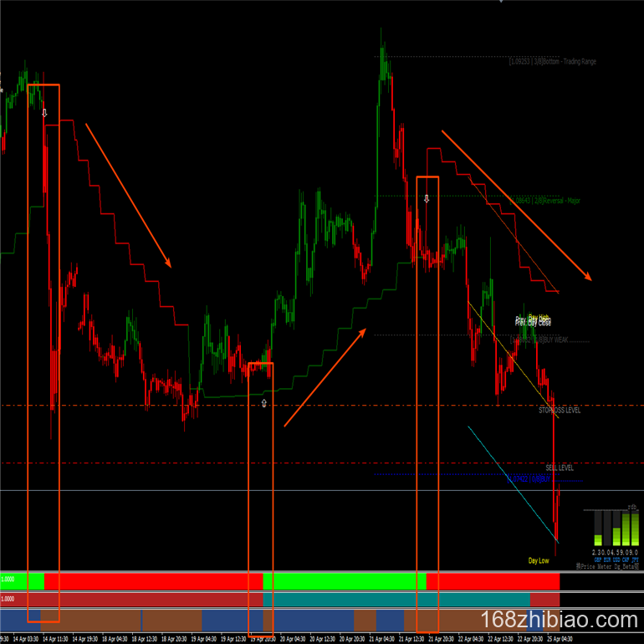The image size is (644, 644).
Task: Select the JPY strength bar in the meter
Action: (x=635, y=529)
